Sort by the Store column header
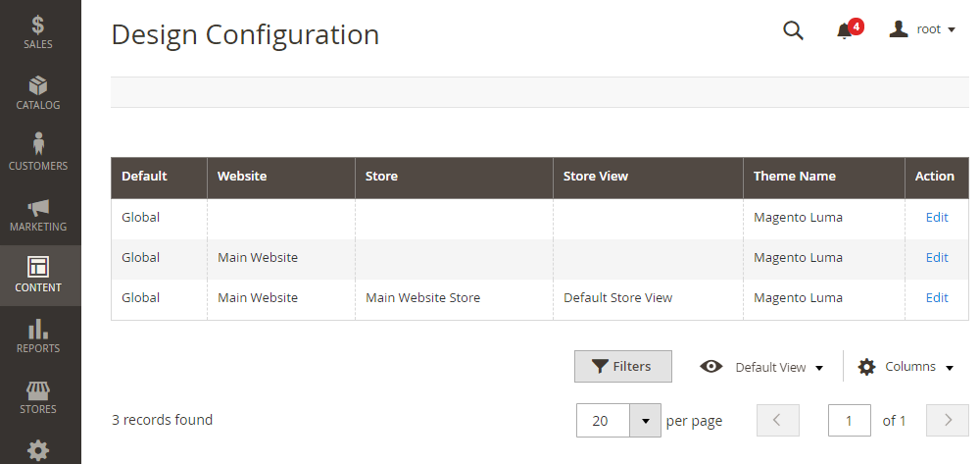This screenshot has height=464, width=980. pos(454,177)
